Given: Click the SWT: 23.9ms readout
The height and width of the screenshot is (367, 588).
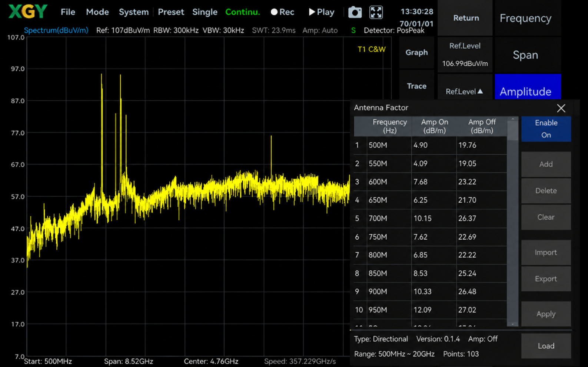Looking at the screenshot, I should pos(273,30).
